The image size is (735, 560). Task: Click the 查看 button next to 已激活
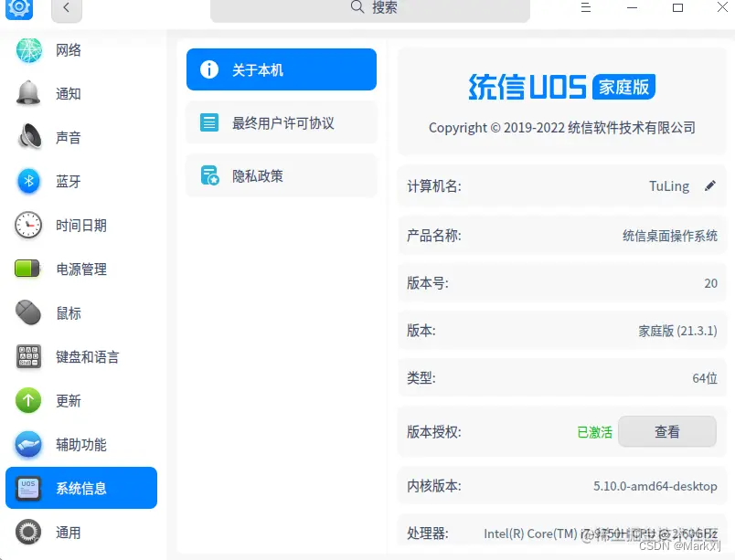(667, 431)
